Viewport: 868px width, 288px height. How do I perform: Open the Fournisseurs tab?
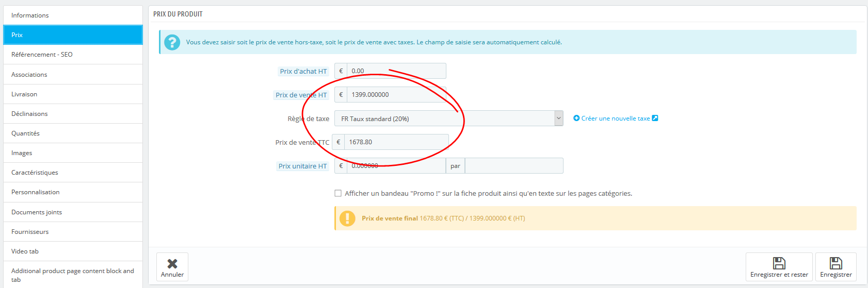click(73, 232)
